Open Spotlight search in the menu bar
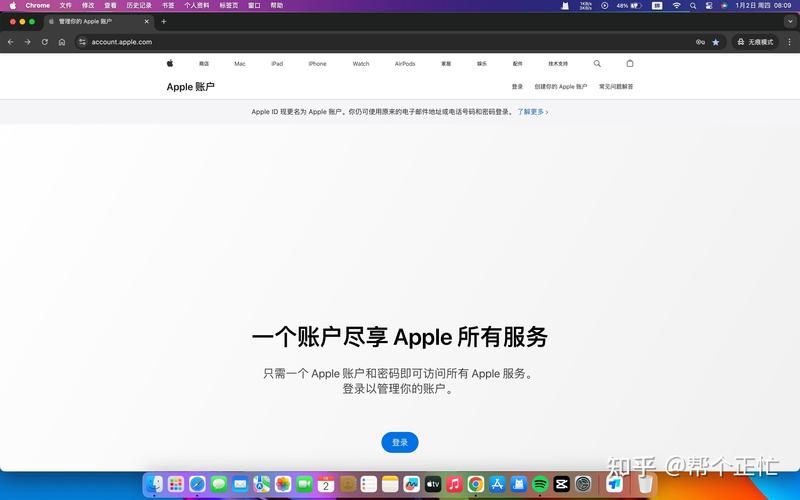Viewport: 800px width, 500px height. (693, 6)
